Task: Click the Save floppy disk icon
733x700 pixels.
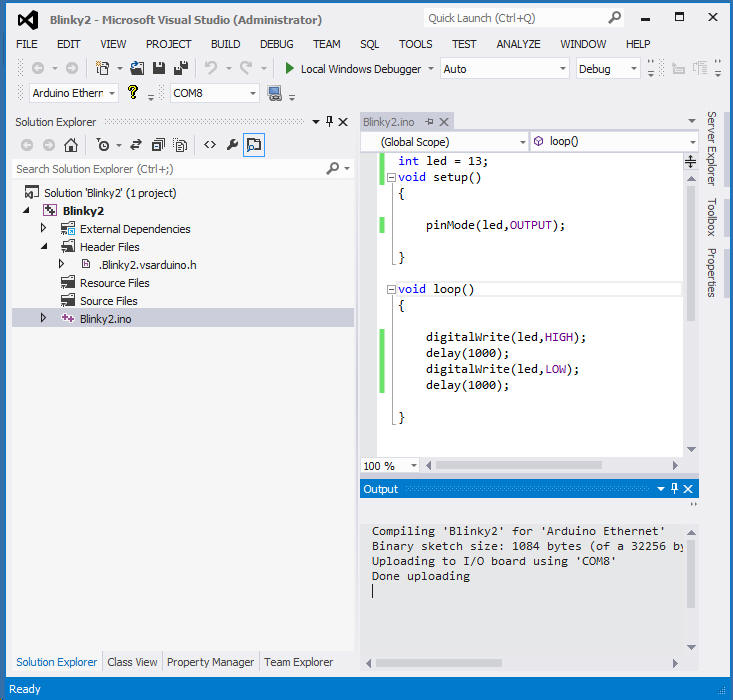Action: coord(159,69)
